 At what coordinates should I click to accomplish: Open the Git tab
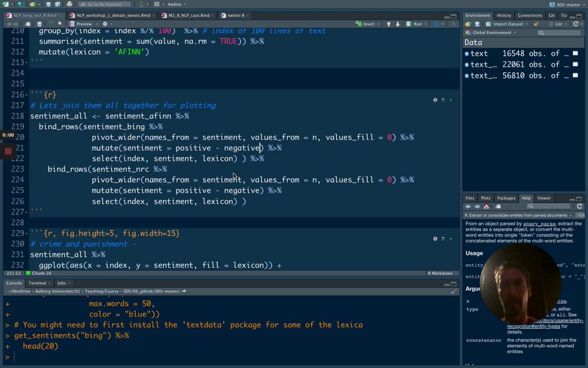(552, 15)
